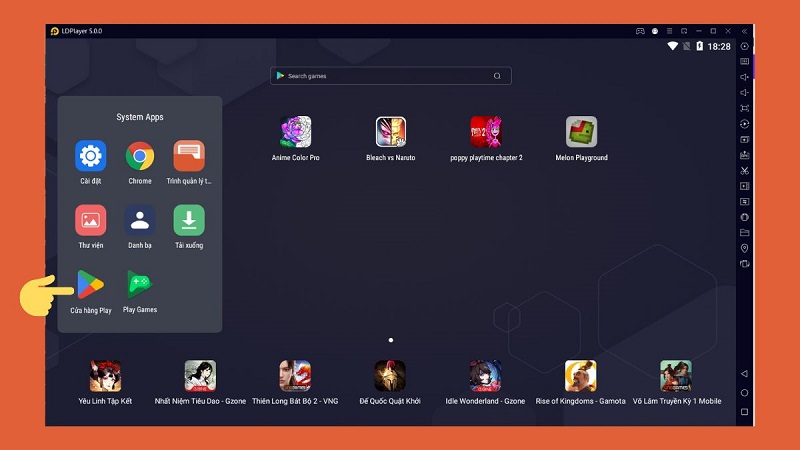Click the battery charging icon
The height and width of the screenshot is (450, 800).
coord(699,46)
